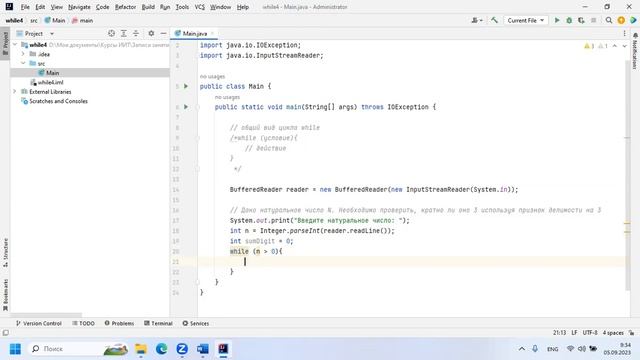Open Microsoft Edge from the taskbar
640x360 pixels.
(162, 349)
